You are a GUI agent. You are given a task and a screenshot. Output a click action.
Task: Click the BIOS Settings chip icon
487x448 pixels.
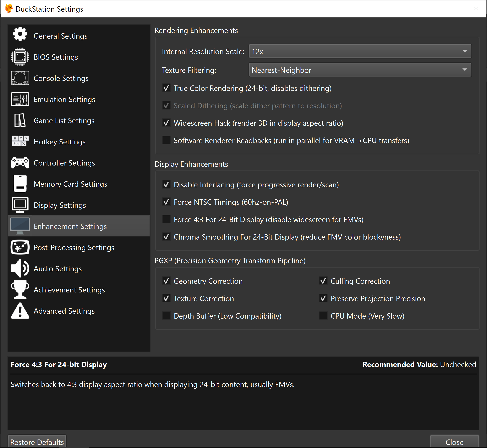point(20,57)
